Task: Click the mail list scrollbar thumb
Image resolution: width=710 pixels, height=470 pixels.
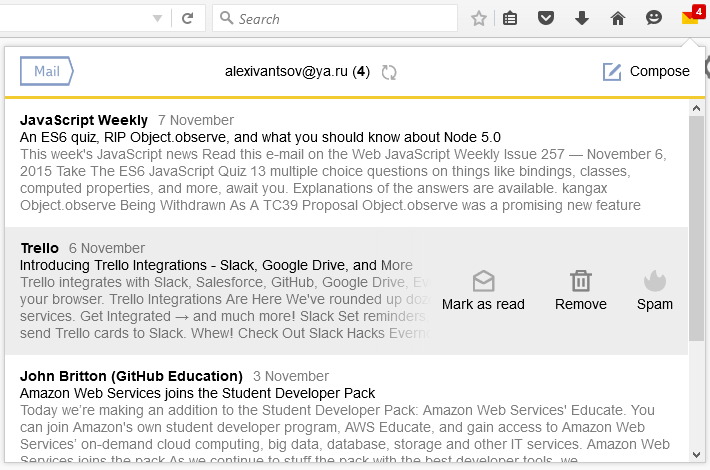Action: pos(696,229)
